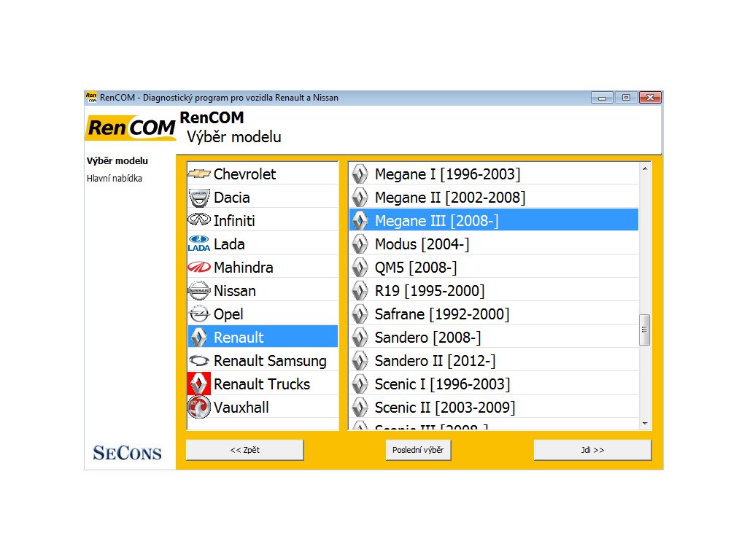Click the model list scrollbar thumb
Image resolution: width=747 pixels, height=560 pixels.
645,330
